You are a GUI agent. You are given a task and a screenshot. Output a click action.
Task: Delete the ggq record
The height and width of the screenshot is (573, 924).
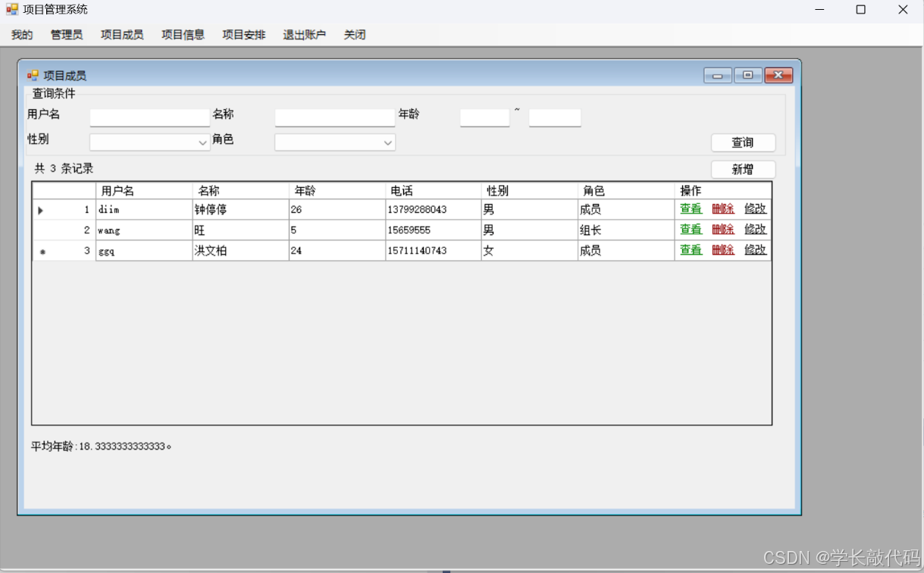723,250
